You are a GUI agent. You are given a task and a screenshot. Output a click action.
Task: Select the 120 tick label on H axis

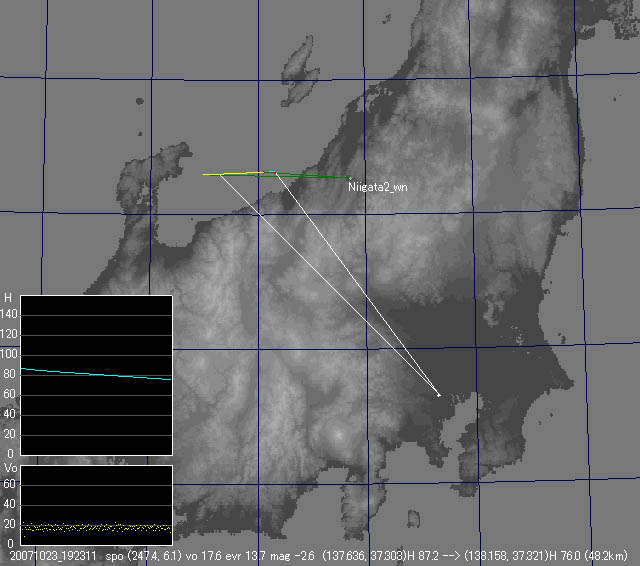point(9,334)
